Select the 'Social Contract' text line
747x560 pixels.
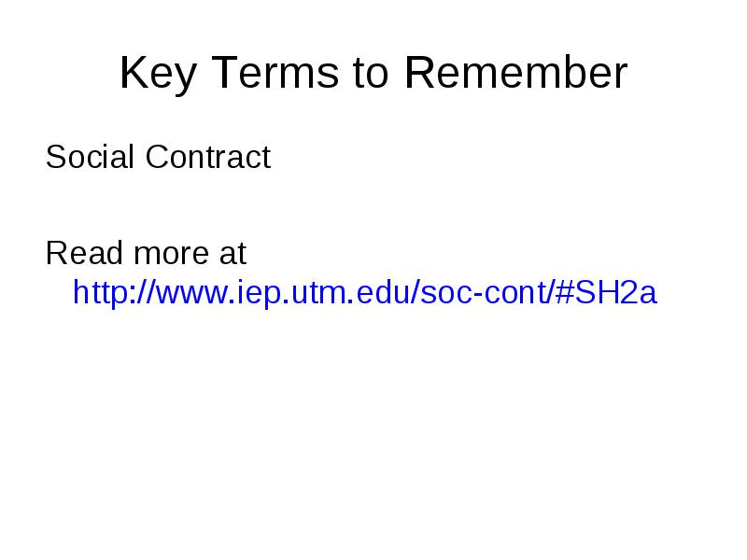click(x=158, y=157)
